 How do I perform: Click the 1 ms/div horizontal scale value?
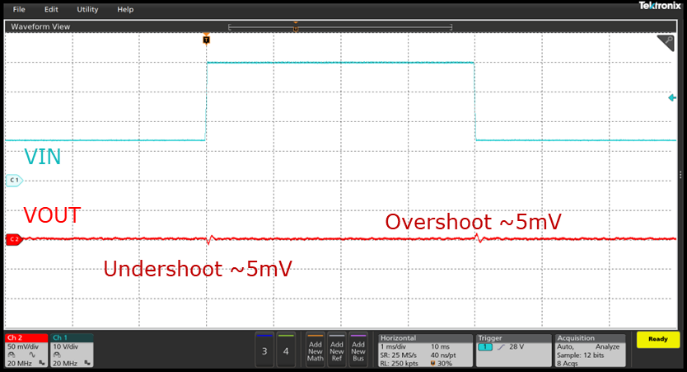[393, 347]
